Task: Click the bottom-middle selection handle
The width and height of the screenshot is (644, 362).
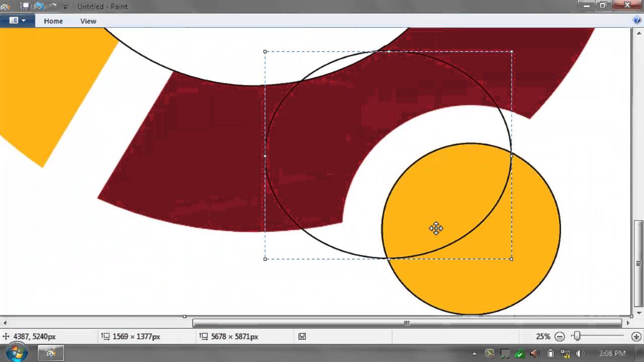Action: [388, 259]
